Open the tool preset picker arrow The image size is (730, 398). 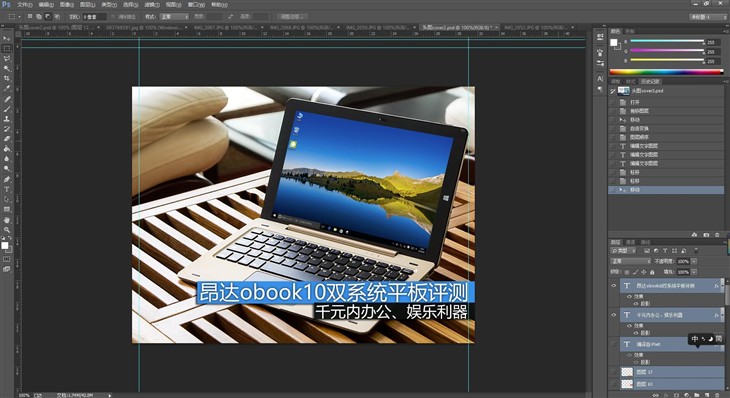[x=20, y=16]
